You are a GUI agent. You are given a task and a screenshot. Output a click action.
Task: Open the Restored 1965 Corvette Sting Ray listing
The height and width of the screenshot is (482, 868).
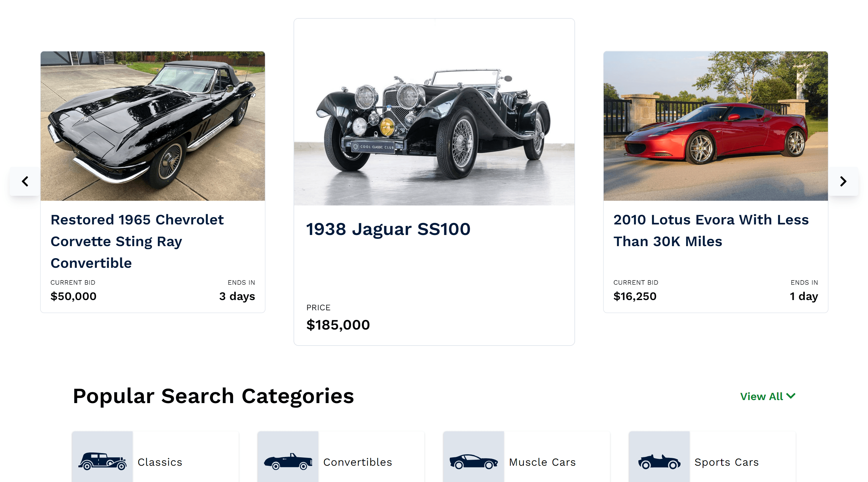click(x=137, y=241)
